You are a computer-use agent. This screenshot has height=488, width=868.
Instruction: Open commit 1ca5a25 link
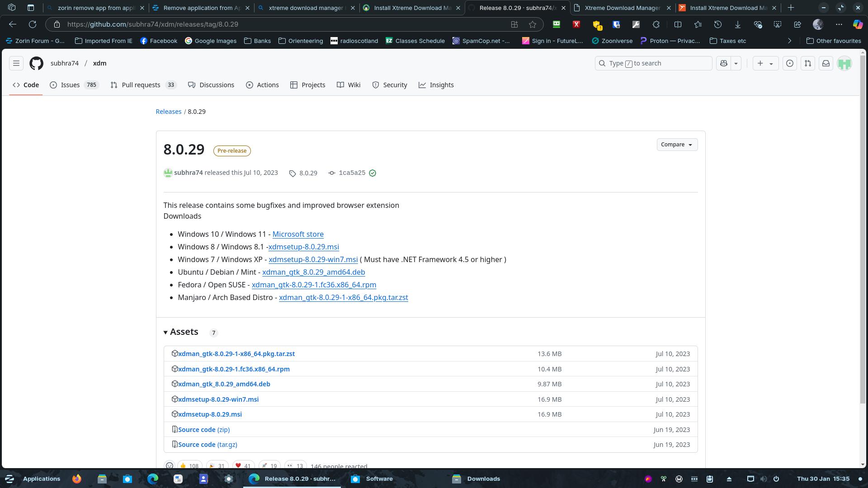352,173
